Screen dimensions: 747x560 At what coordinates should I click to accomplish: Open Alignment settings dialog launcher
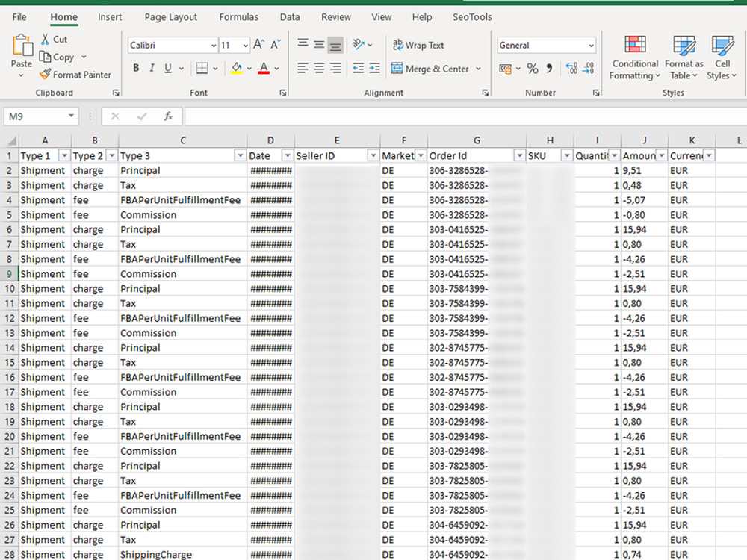point(485,93)
